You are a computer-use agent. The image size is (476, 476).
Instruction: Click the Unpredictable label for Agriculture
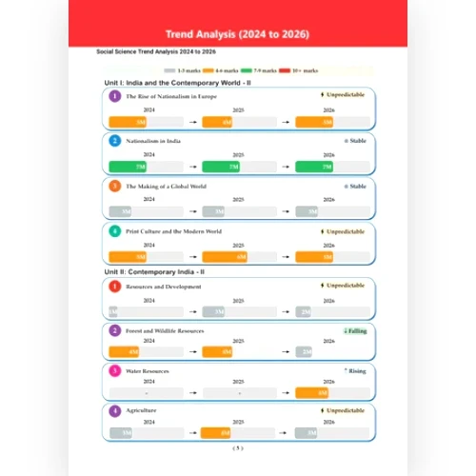(x=343, y=410)
